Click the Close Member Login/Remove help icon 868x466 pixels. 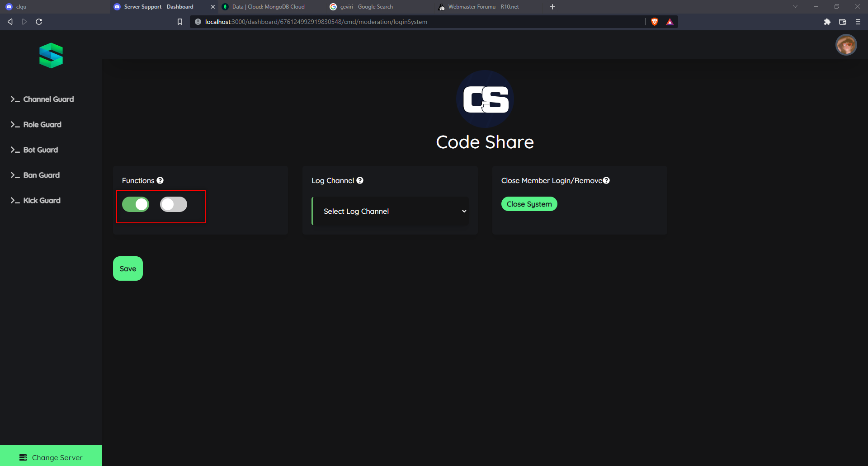tap(606, 180)
